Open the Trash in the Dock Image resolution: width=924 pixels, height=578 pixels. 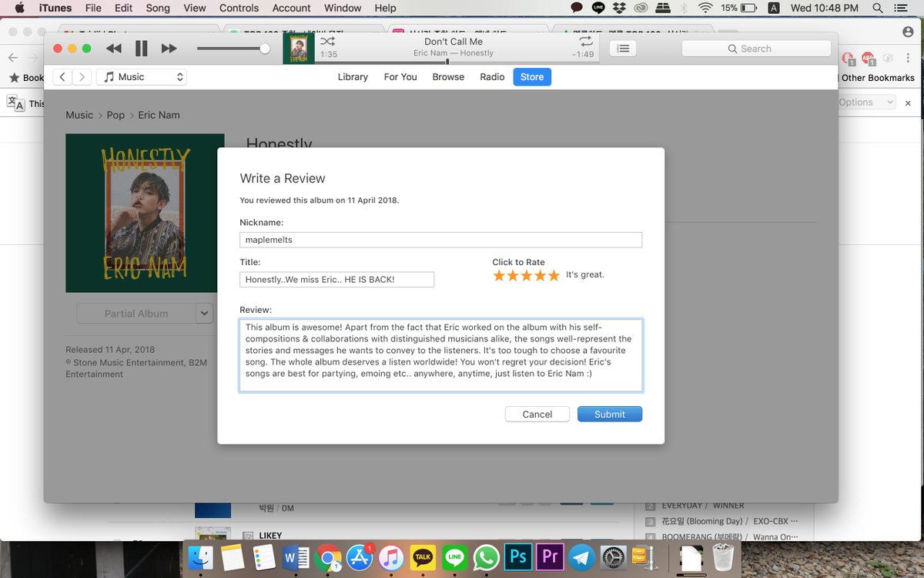click(x=723, y=556)
